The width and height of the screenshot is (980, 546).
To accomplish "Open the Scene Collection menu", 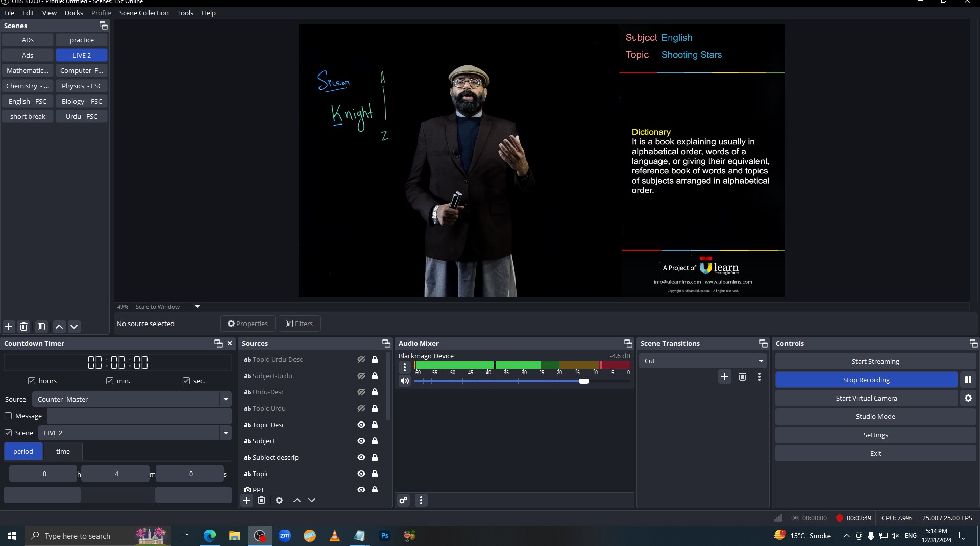I will coord(144,13).
